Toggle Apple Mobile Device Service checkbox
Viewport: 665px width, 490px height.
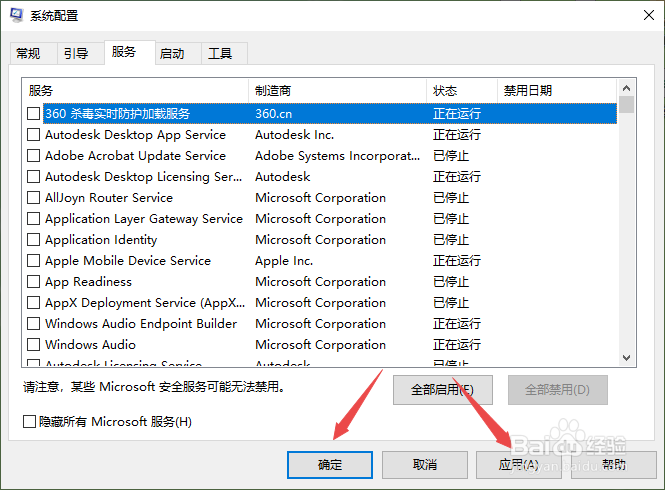tap(34, 261)
